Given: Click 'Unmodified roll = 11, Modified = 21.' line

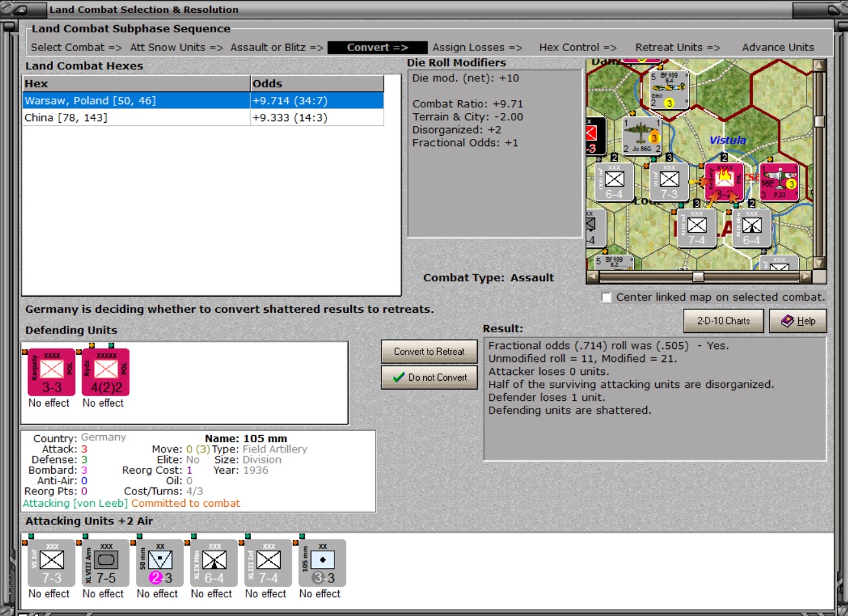Looking at the screenshot, I should point(582,359).
